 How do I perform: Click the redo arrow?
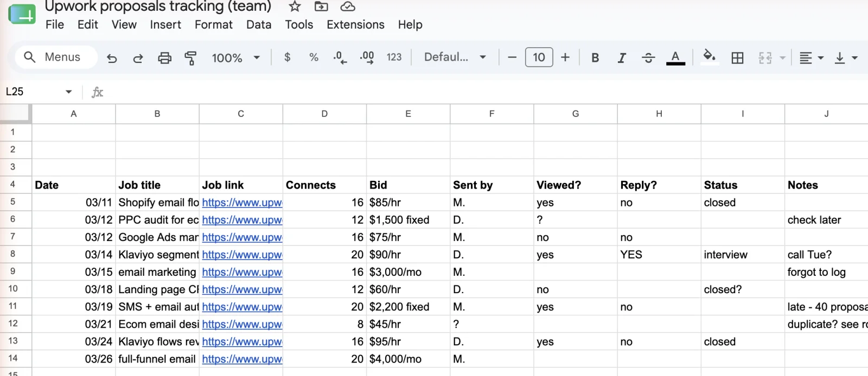tap(138, 58)
